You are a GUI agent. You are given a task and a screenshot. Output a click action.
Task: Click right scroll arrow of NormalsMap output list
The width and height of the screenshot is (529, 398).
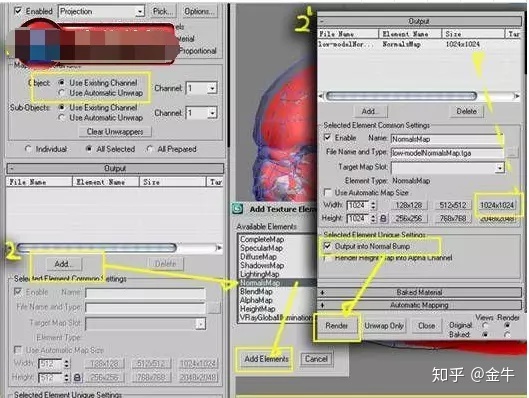click(x=517, y=96)
